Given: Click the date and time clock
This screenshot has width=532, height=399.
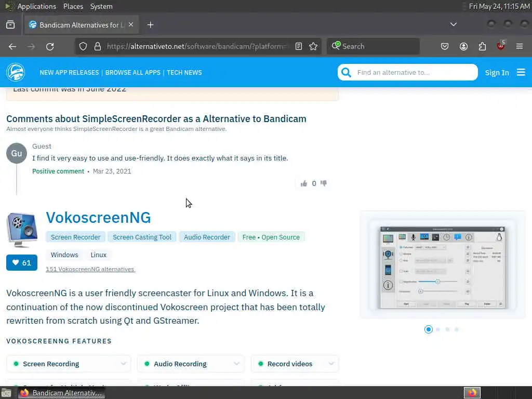Looking at the screenshot, I should point(499,6).
